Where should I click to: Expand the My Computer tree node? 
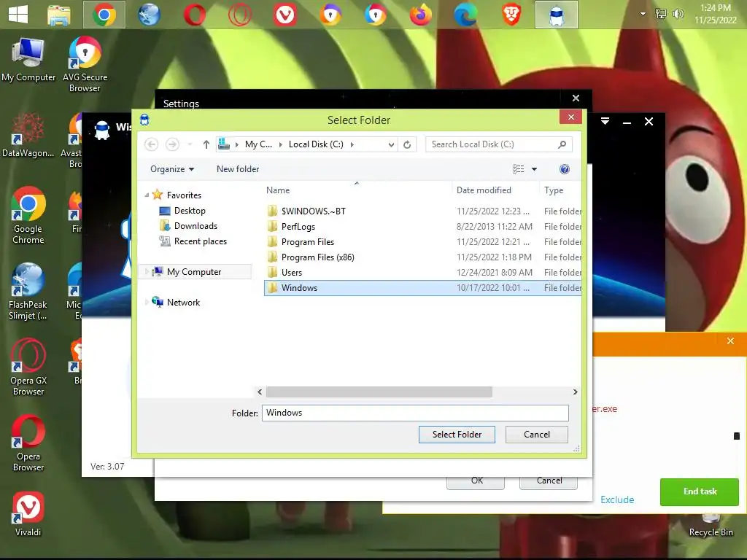pos(147,272)
